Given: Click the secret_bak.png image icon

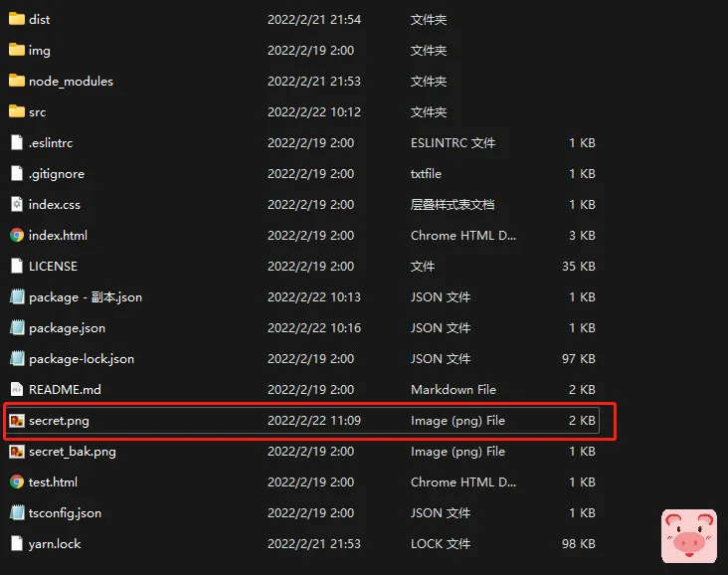Looking at the screenshot, I should (x=17, y=451).
